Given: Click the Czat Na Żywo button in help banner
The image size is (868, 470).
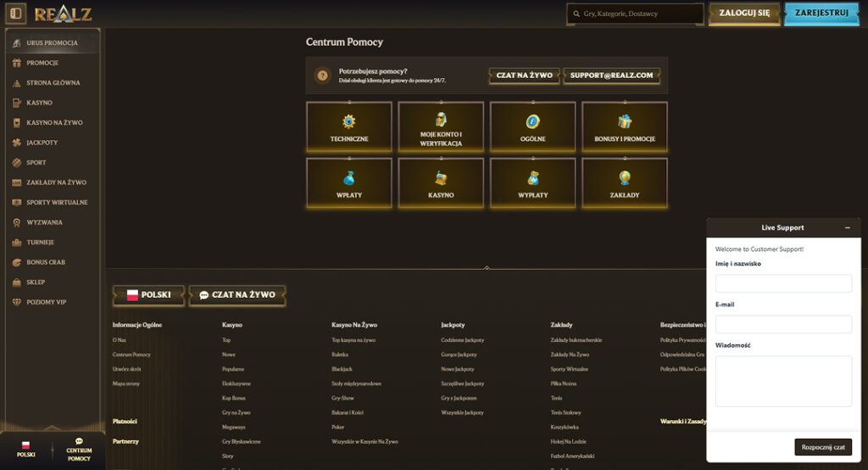Looking at the screenshot, I should click(x=524, y=76).
